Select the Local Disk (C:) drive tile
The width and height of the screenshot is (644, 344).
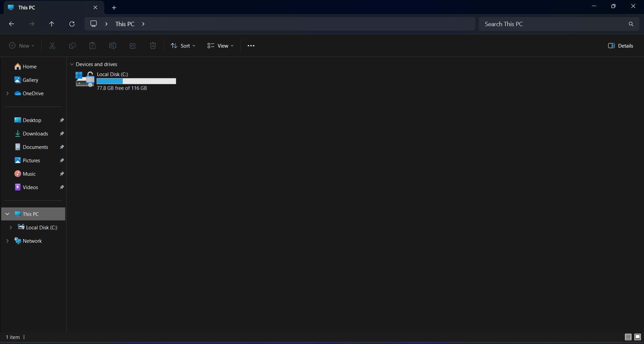coord(126,81)
